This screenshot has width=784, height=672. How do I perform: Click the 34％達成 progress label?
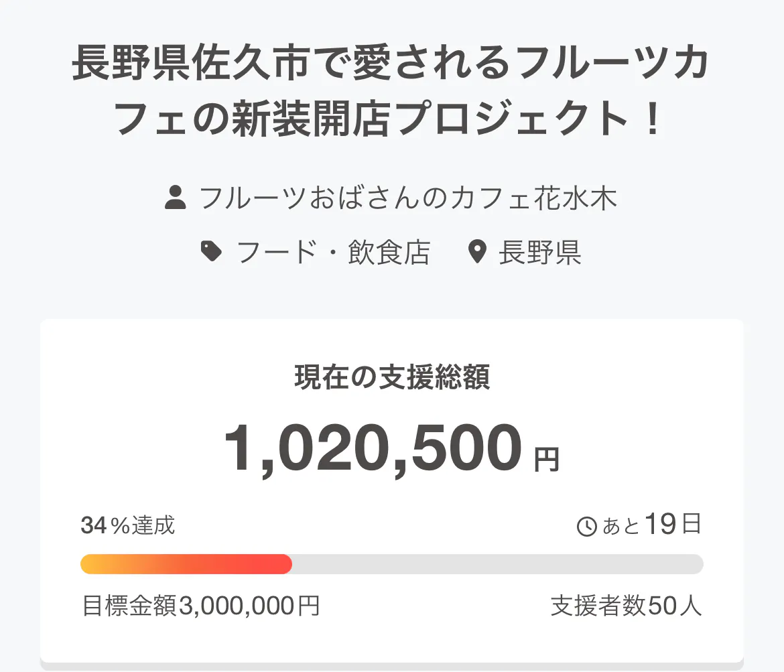[x=128, y=526]
